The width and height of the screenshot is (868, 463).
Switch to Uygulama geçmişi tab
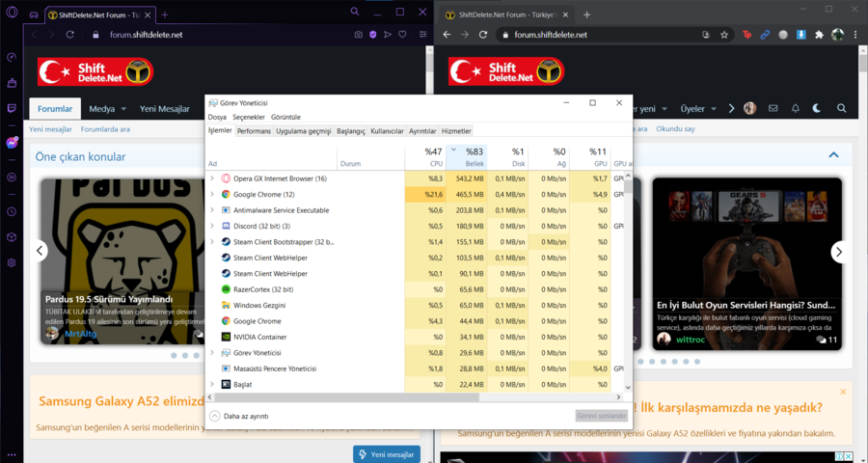coord(304,131)
